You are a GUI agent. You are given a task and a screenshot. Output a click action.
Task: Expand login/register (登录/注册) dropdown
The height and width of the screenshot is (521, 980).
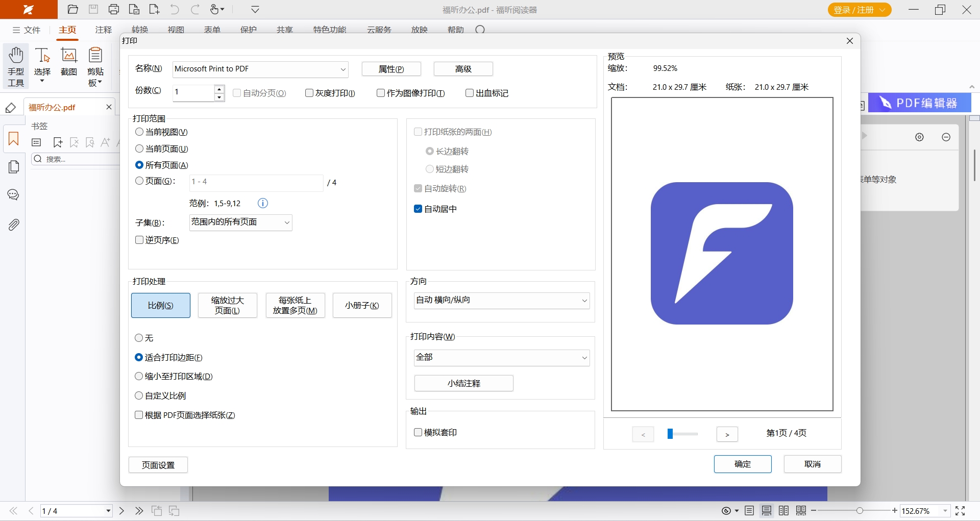[882, 10]
